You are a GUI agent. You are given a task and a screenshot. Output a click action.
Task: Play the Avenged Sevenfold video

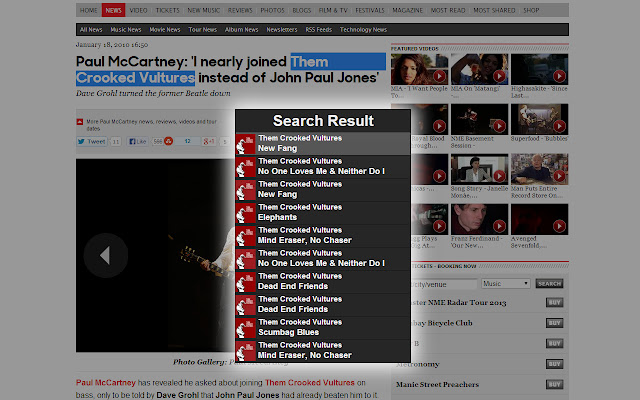tap(539, 219)
